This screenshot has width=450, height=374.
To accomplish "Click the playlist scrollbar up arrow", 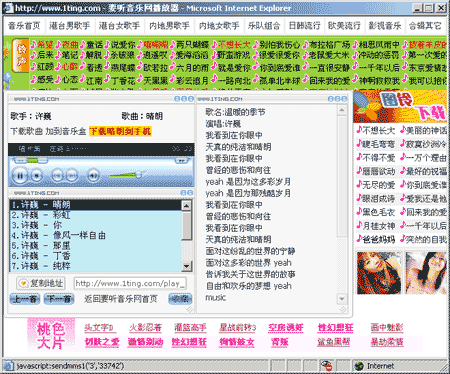I will click(187, 205).
